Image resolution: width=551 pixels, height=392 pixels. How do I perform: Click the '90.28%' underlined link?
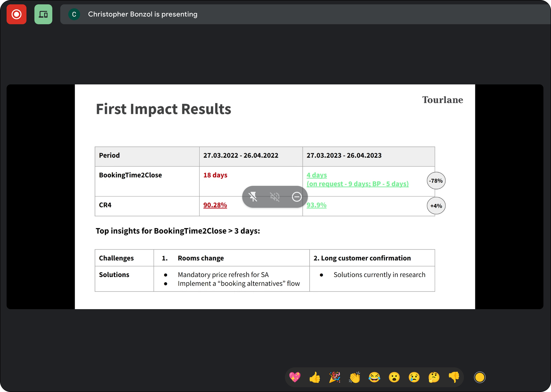(x=215, y=205)
